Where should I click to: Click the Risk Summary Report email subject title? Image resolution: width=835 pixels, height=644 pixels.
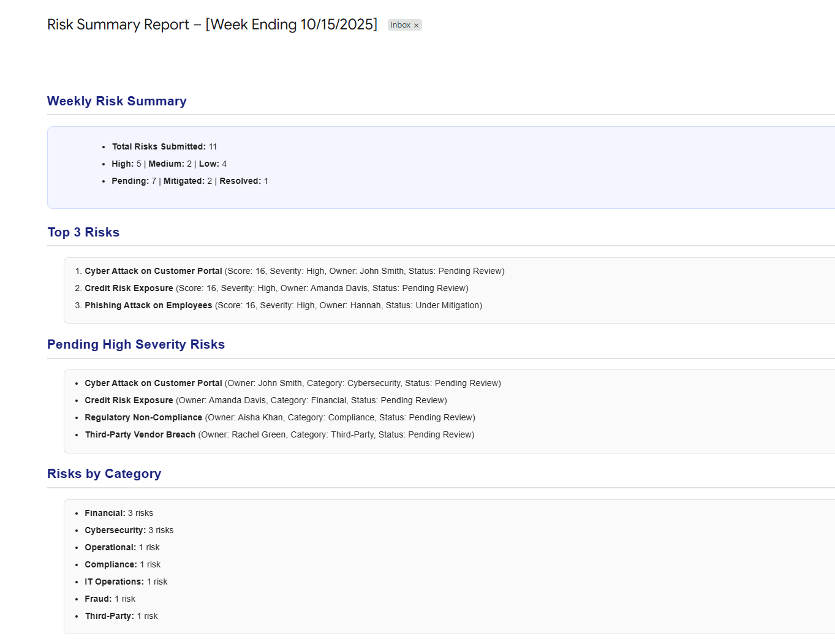point(212,25)
